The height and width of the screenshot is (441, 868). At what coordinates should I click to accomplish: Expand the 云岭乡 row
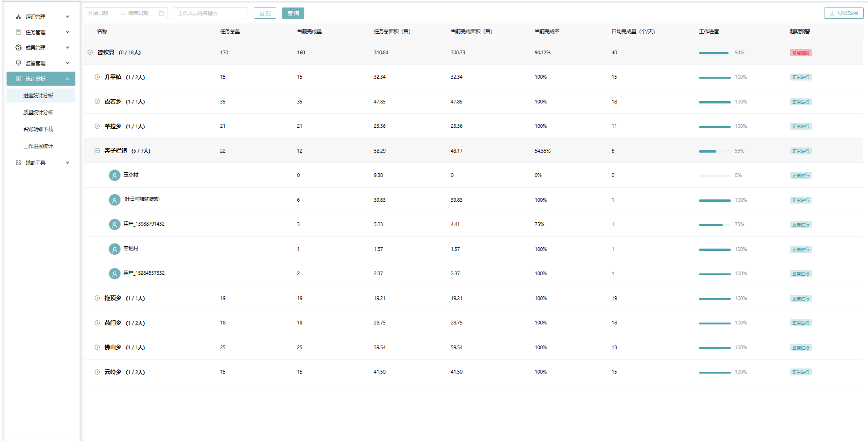pos(97,372)
